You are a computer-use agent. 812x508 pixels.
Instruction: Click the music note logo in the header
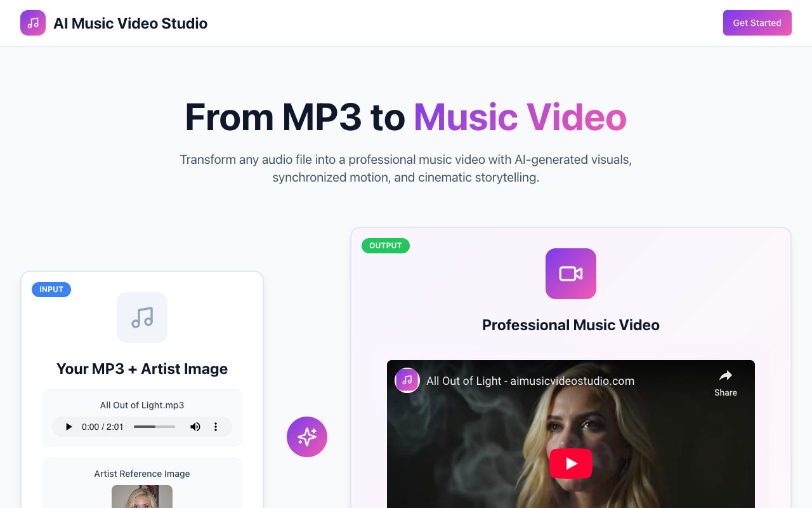pos(32,23)
